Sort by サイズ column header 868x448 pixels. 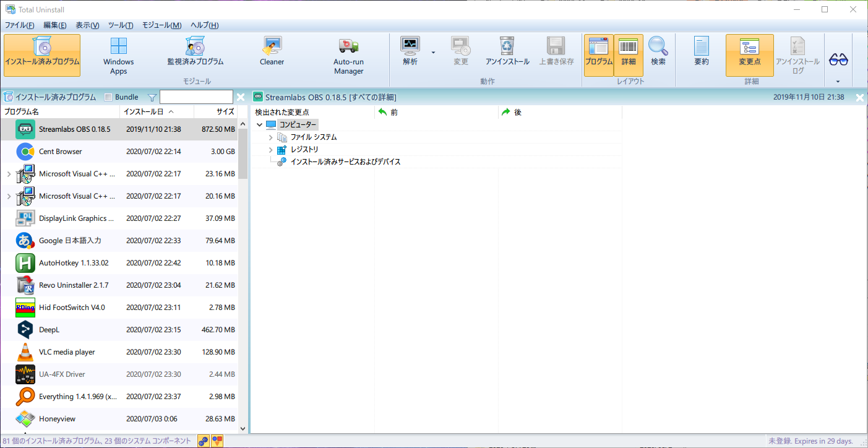coord(216,112)
